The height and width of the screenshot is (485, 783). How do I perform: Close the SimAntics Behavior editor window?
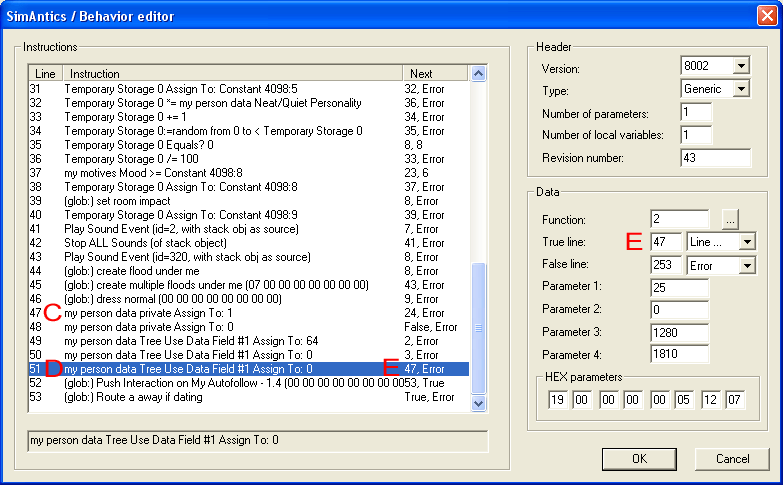tap(767, 15)
